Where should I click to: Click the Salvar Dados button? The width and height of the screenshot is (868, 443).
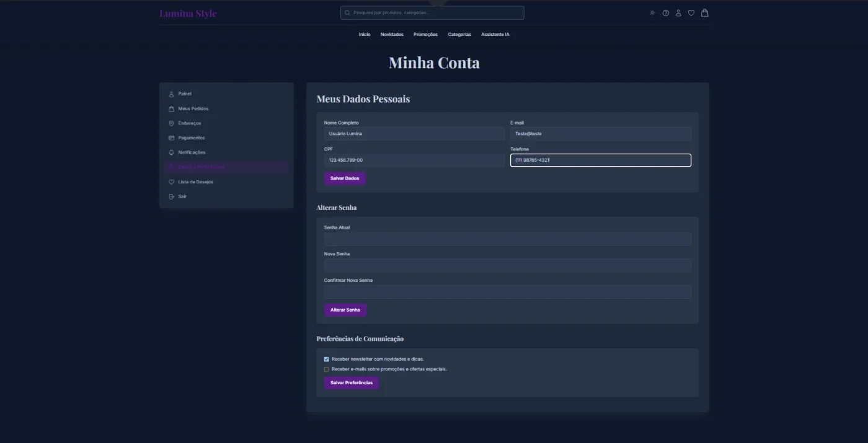(345, 178)
